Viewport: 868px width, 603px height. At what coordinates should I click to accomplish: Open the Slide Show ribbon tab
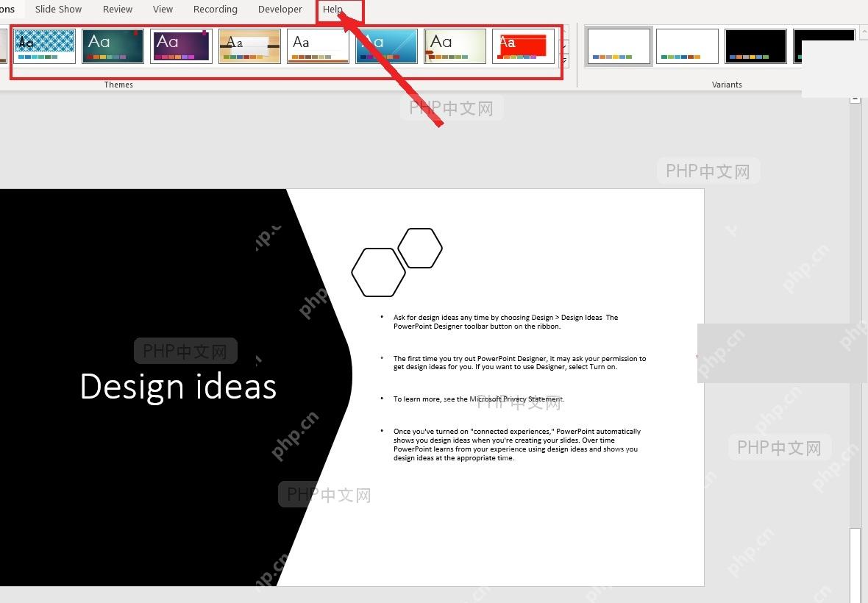[x=58, y=10]
